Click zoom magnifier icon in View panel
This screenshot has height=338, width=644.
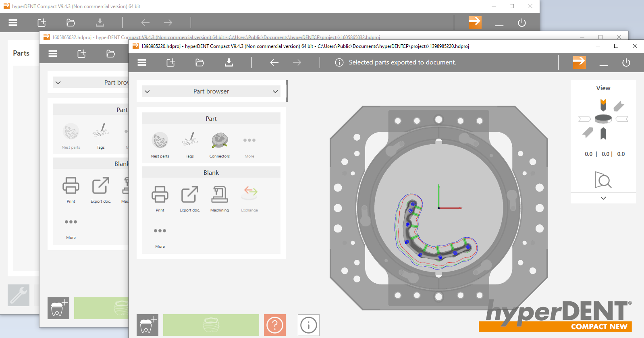tap(603, 180)
